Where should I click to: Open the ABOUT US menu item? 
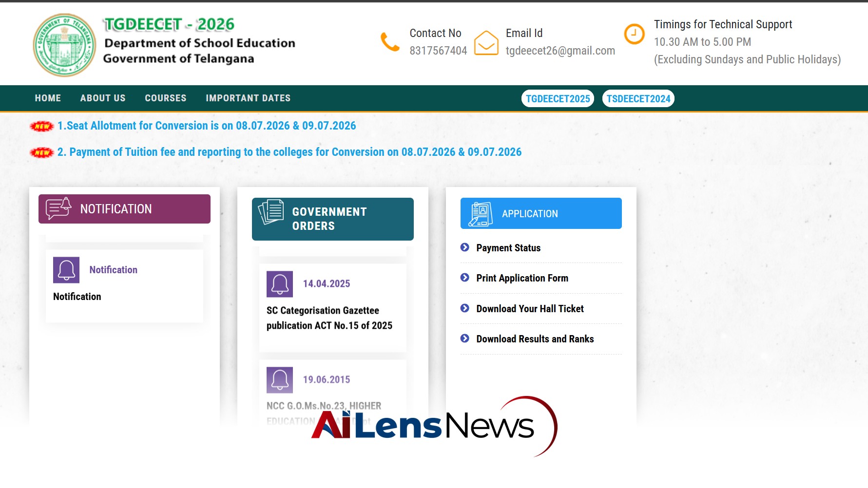[x=103, y=98]
